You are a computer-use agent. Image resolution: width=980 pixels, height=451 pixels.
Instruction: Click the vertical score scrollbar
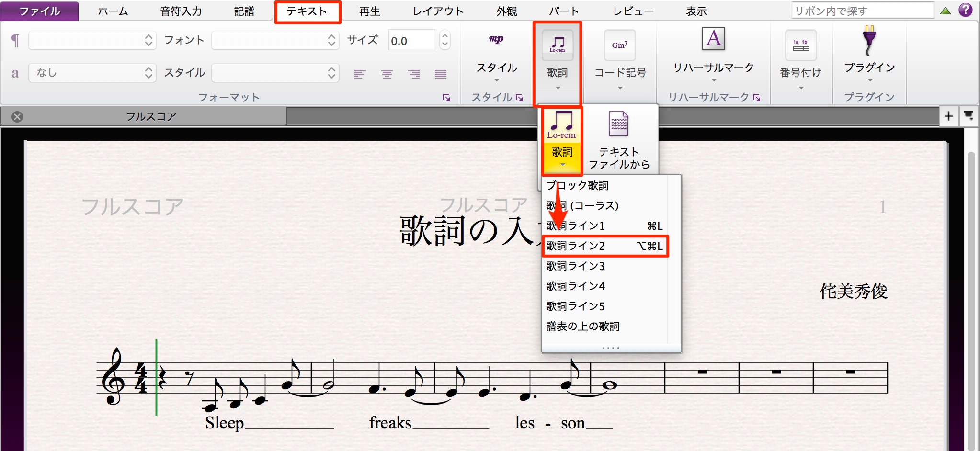[971, 297]
